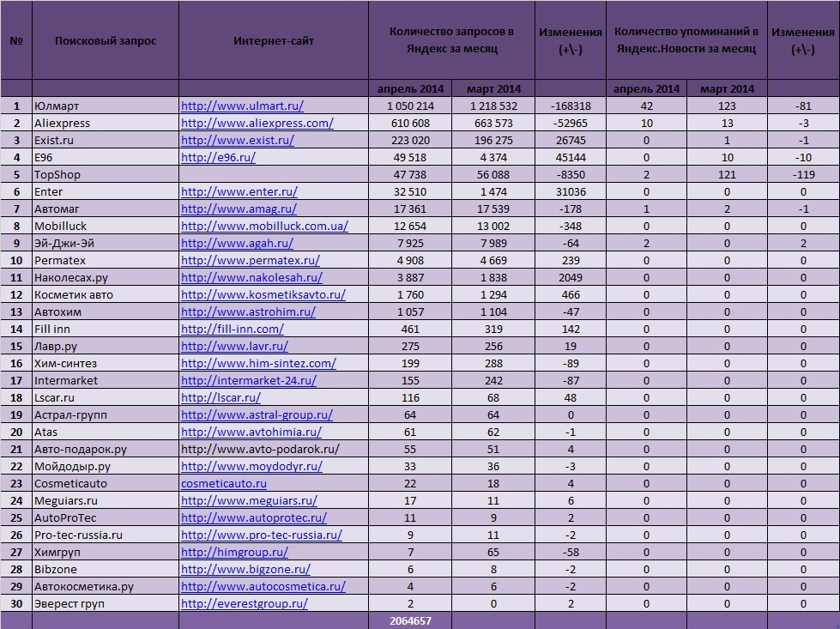Visit the http://www.meguiars.ru/ link

[249, 500]
